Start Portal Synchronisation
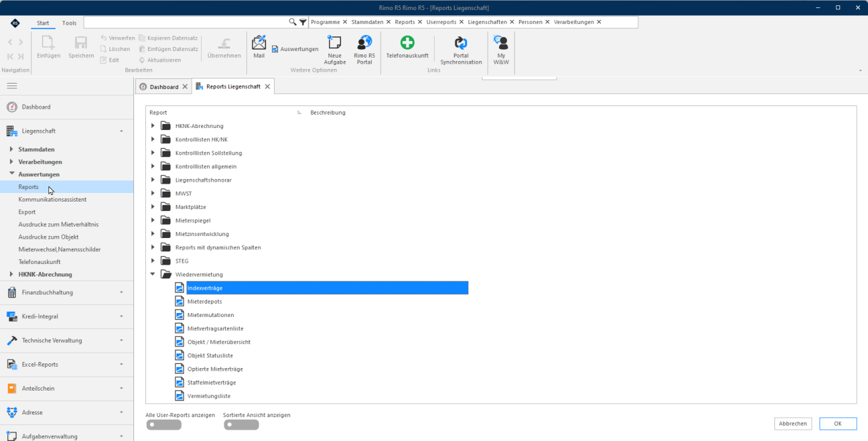 click(461, 50)
